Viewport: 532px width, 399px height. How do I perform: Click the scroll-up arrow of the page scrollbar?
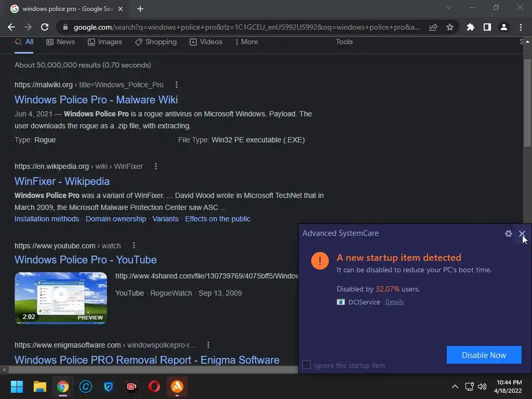[527, 42]
